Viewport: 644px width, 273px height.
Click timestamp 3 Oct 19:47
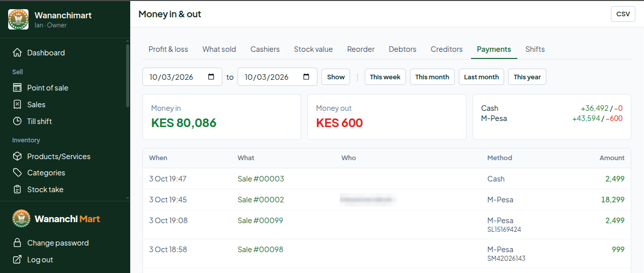coord(168,179)
